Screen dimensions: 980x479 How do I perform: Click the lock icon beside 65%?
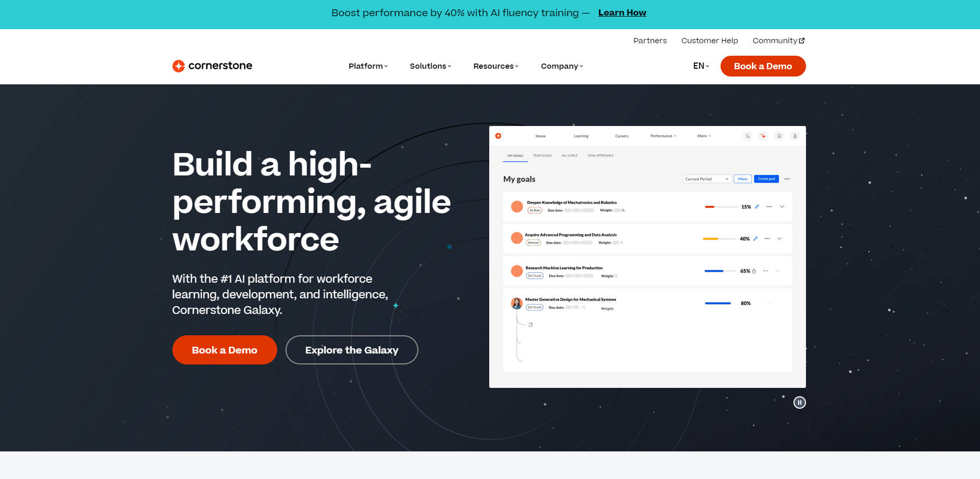[754, 271]
